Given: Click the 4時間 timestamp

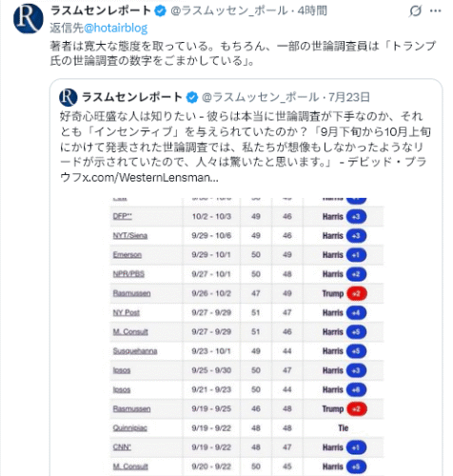Looking at the screenshot, I should [312, 10].
